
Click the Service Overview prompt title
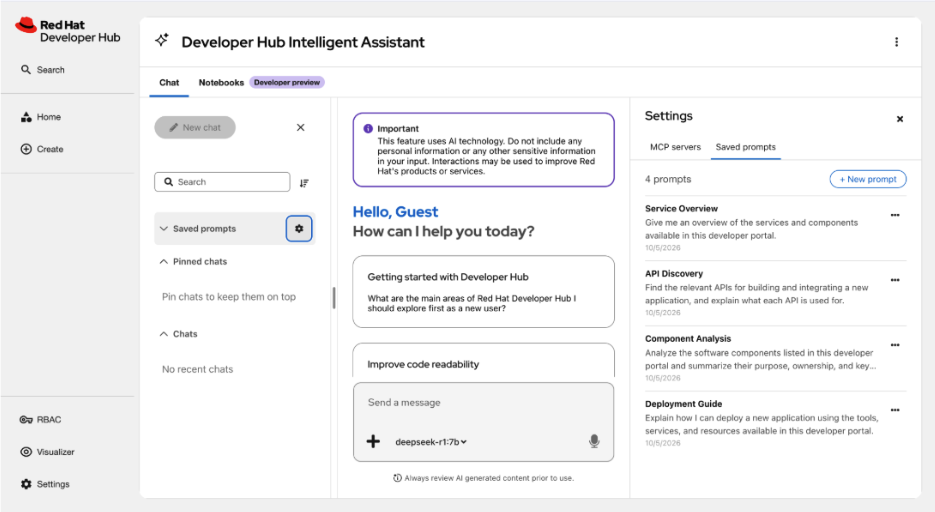(x=681, y=209)
